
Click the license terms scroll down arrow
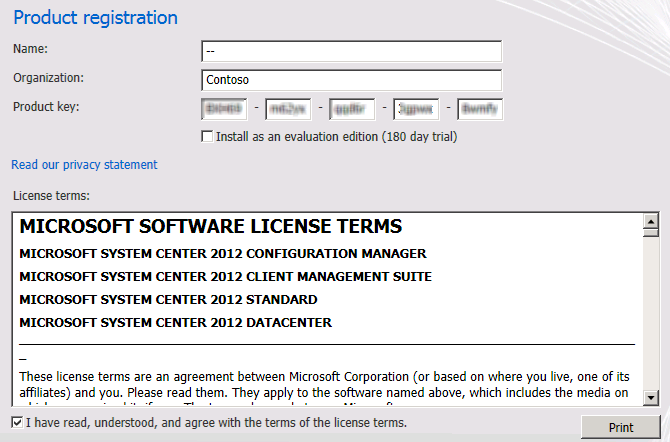(650, 398)
